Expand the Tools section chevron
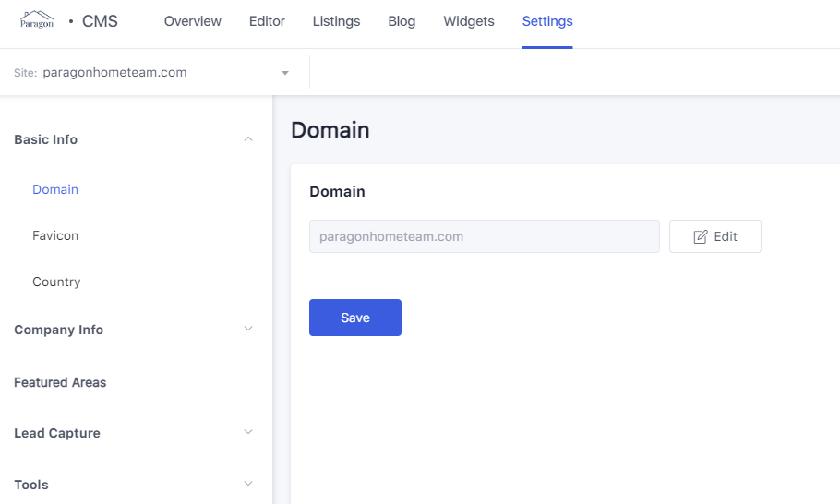840x504 pixels. (x=248, y=484)
